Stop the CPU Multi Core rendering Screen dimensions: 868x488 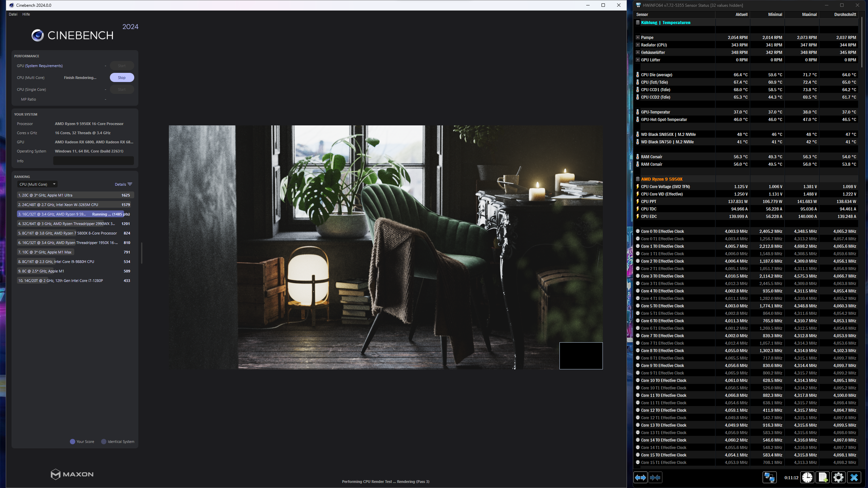click(x=122, y=78)
